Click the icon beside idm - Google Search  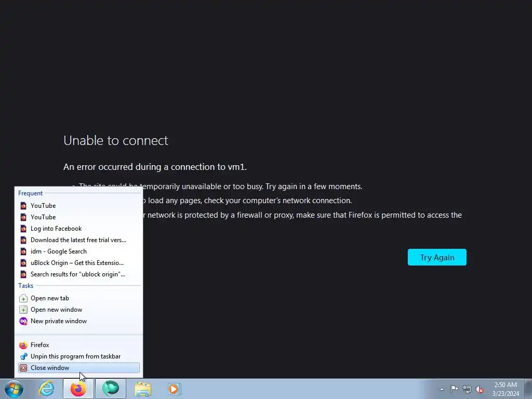[x=23, y=251]
